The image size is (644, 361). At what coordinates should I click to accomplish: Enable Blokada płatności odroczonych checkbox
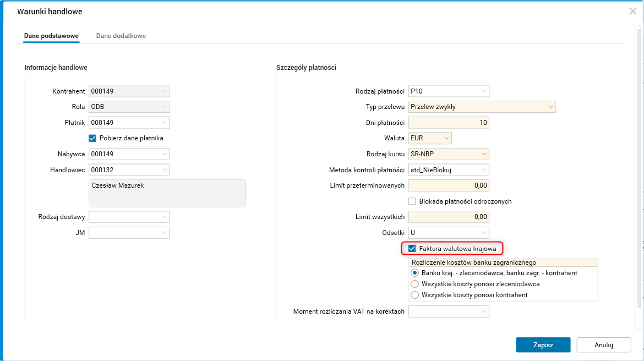412,201
